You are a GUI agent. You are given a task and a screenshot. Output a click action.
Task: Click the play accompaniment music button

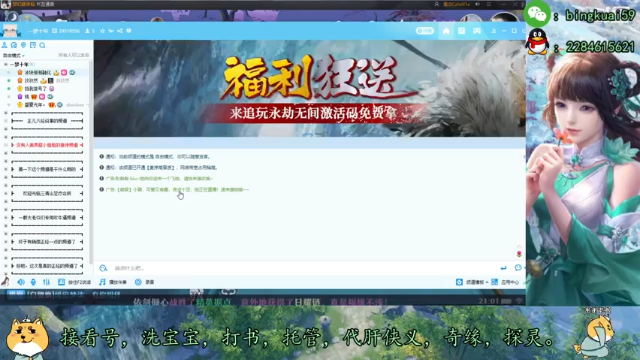tap(113, 282)
